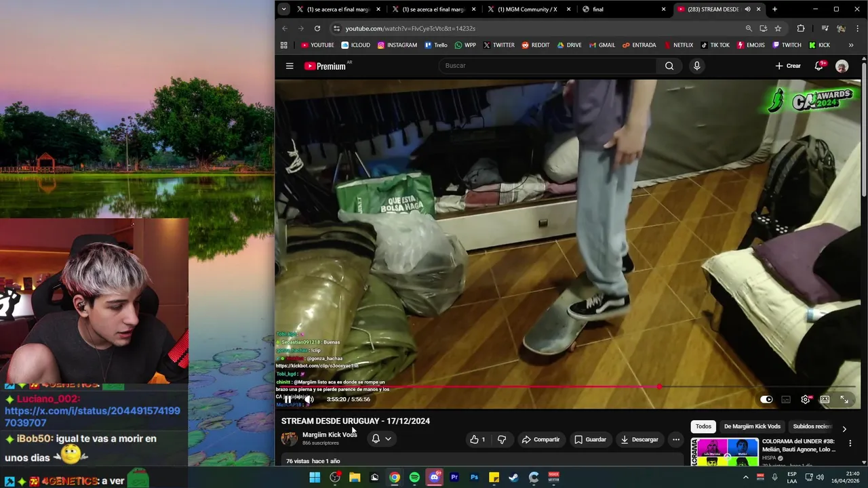
Task: Open YouTube notifications bell
Action: (x=818, y=66)
